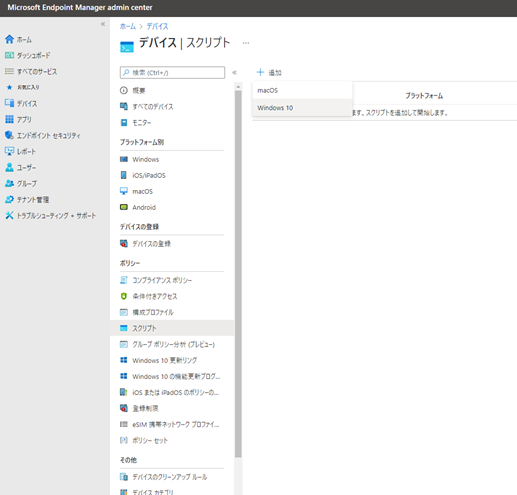This screenshot has width=517, height=495.
Task: Open the アプリ grid icon
Action: 9,119
